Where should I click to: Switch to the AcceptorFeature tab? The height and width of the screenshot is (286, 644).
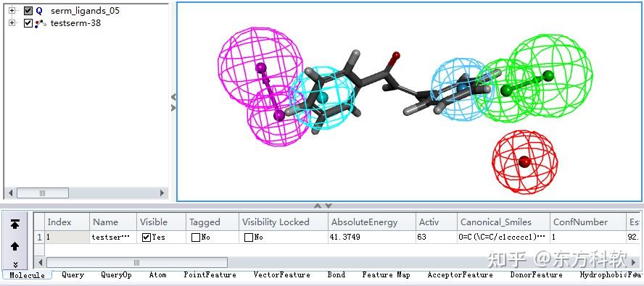pos(460,275)
